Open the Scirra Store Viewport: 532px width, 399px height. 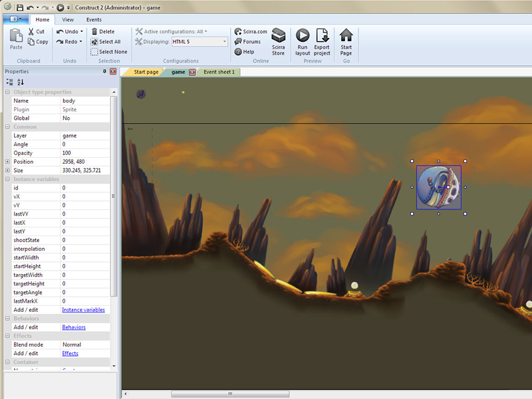point(278,36)
